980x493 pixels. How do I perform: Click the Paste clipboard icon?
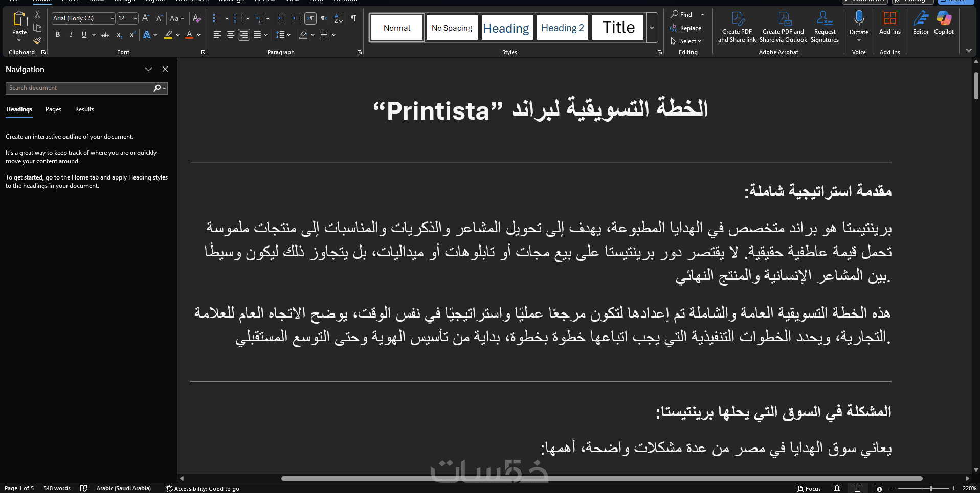coord(19,19)
